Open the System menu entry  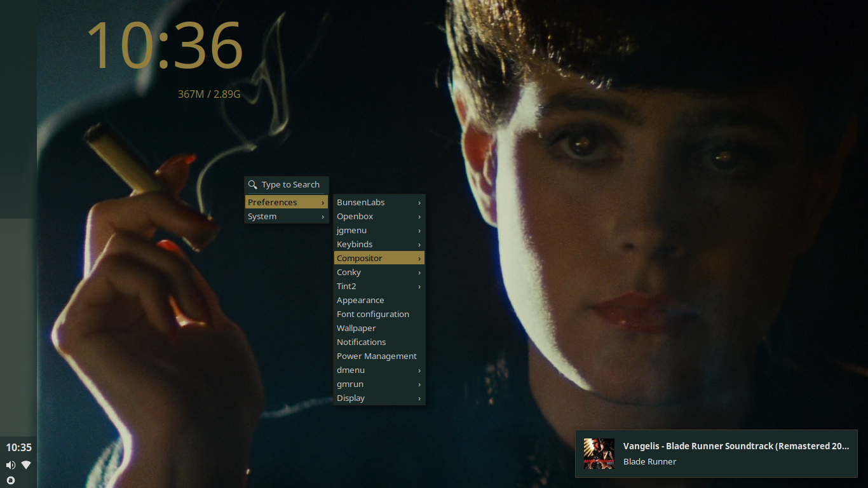click(287, 216)
